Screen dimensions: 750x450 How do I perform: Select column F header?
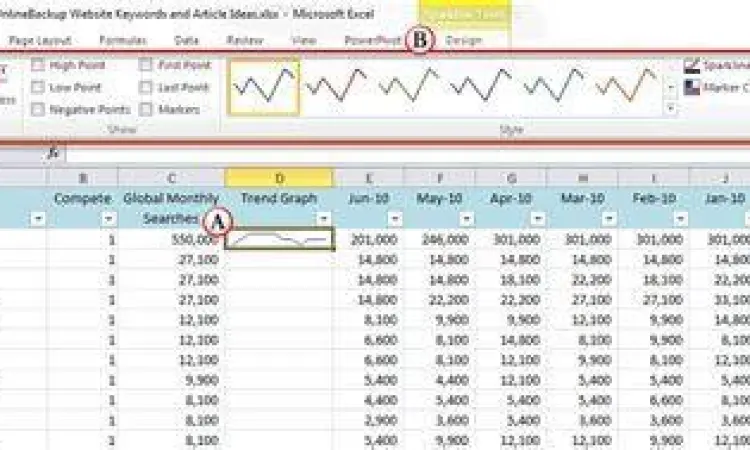(x=440, y=178)
